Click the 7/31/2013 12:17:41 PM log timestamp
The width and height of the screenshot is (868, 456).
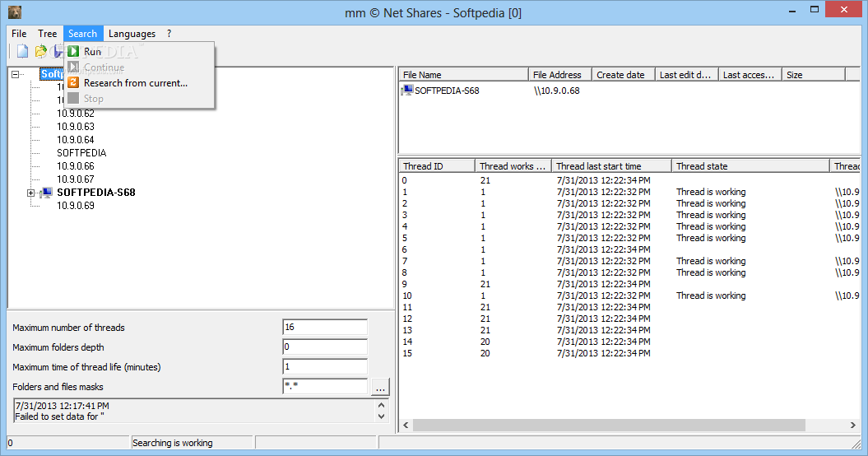click(x=62, y=406)
